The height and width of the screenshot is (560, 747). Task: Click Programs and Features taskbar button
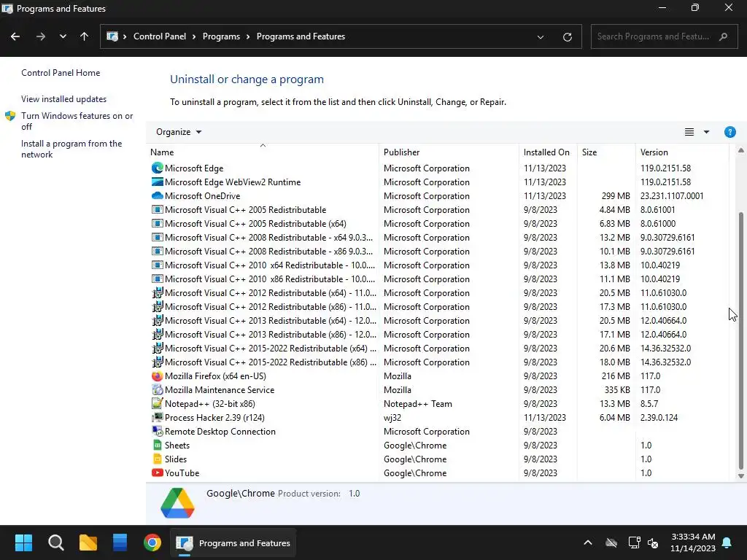(233, 542)
